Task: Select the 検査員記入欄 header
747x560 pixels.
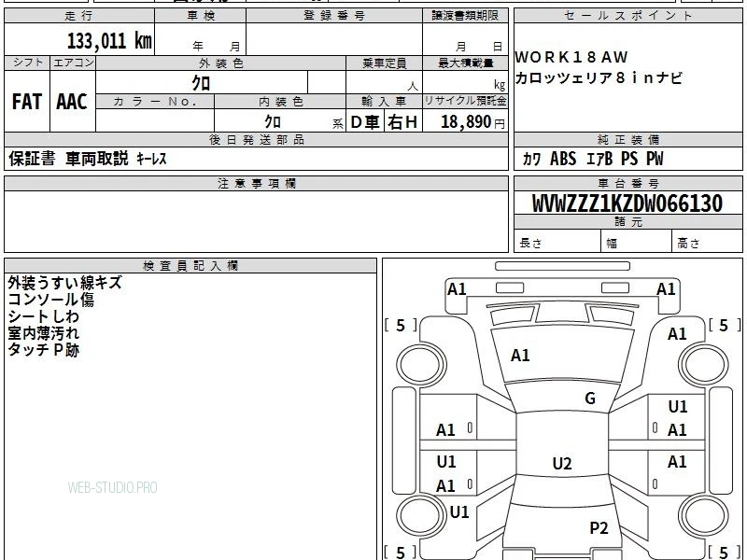Action: 190,266
